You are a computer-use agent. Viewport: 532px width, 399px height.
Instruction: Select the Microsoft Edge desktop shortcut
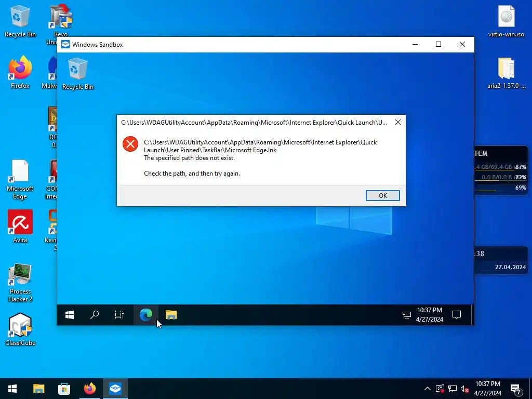20,180
